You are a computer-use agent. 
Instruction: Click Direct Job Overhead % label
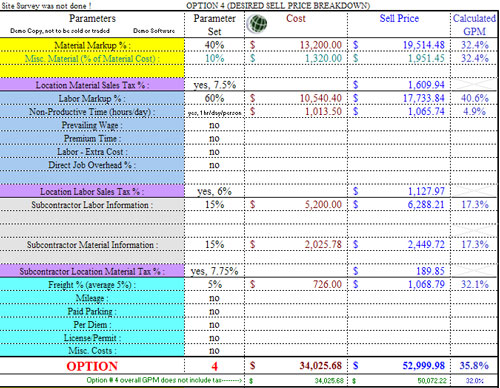click(92, 165)
